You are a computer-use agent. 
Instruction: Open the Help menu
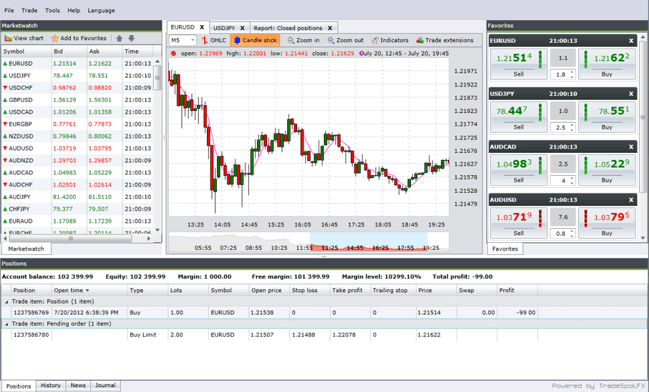tap(74, 10)
